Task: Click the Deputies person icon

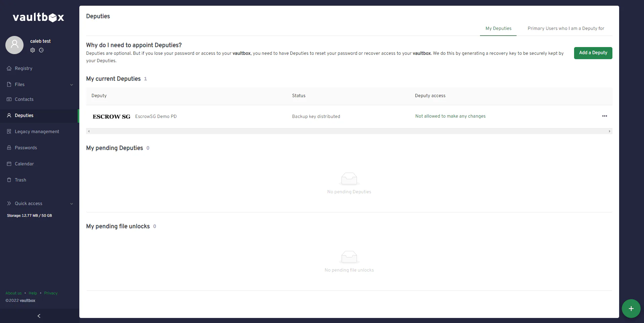Action: click(x=9, y=115)
